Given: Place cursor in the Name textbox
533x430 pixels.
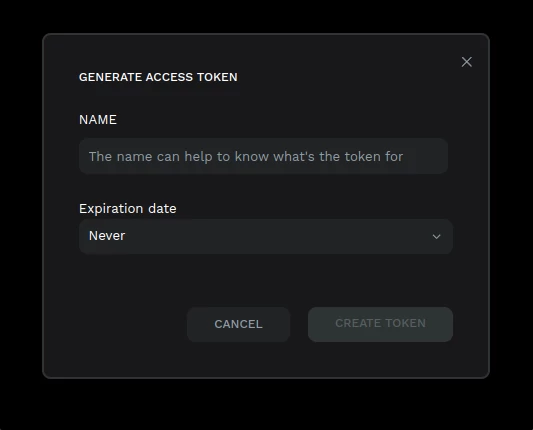Looking at the screenshot, I should [263, 156].
